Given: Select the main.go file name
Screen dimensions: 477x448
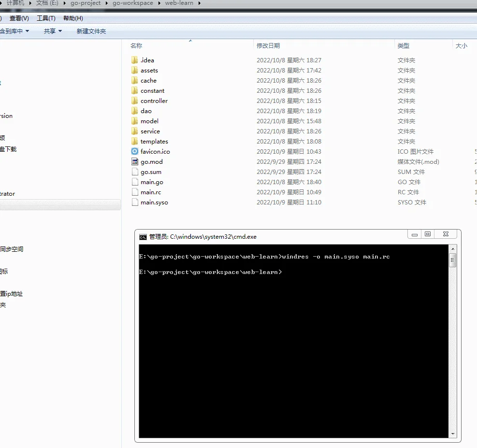Looking at the screenshot, I should [x=152, y=182].
